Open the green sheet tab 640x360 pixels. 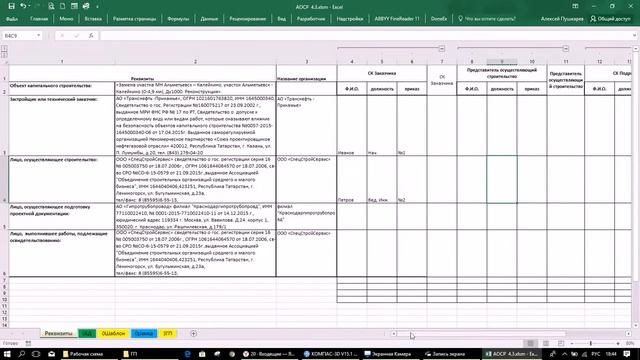click(87, 333)
